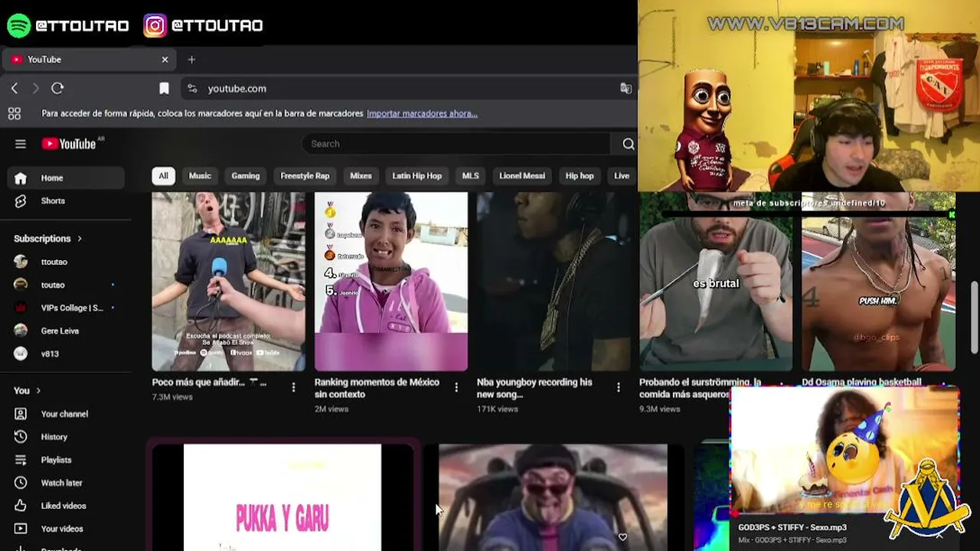Go to Home in the sidebar
This screenshot has height=551, width=980.
66,178
